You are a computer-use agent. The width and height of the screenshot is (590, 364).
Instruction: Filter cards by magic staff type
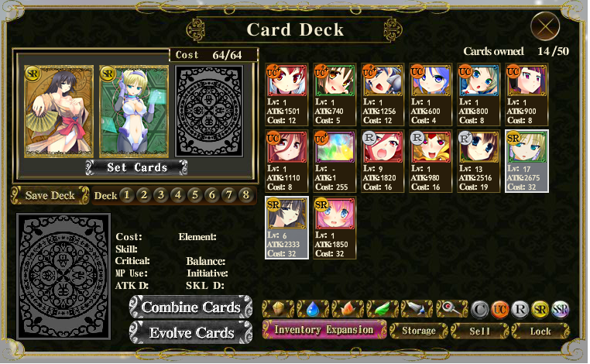point(452,309)
